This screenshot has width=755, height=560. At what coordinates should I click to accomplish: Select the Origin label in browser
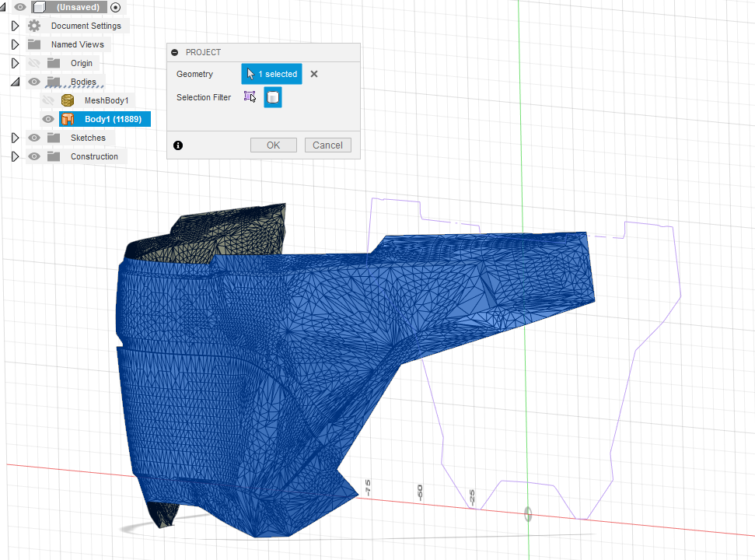click(x=82, y=63)
